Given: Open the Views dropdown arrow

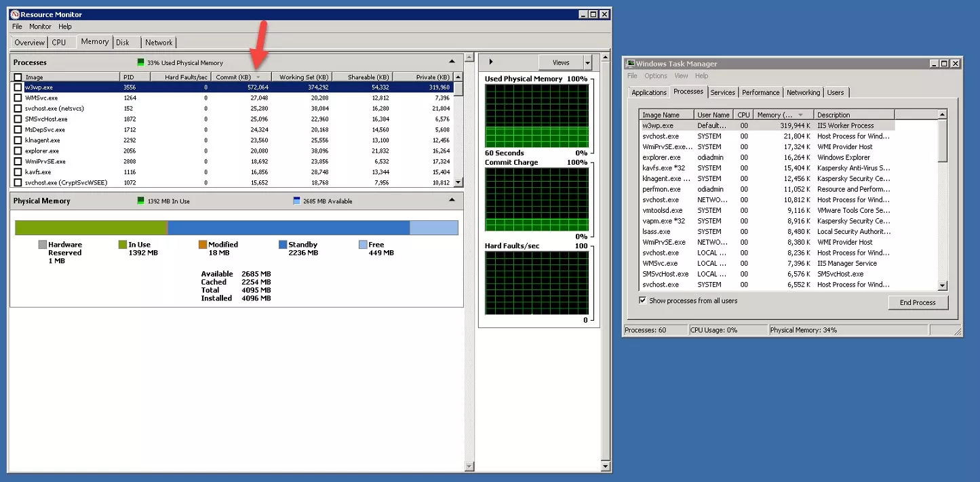Looking at the screenshot, I should (x=587, y=62).
